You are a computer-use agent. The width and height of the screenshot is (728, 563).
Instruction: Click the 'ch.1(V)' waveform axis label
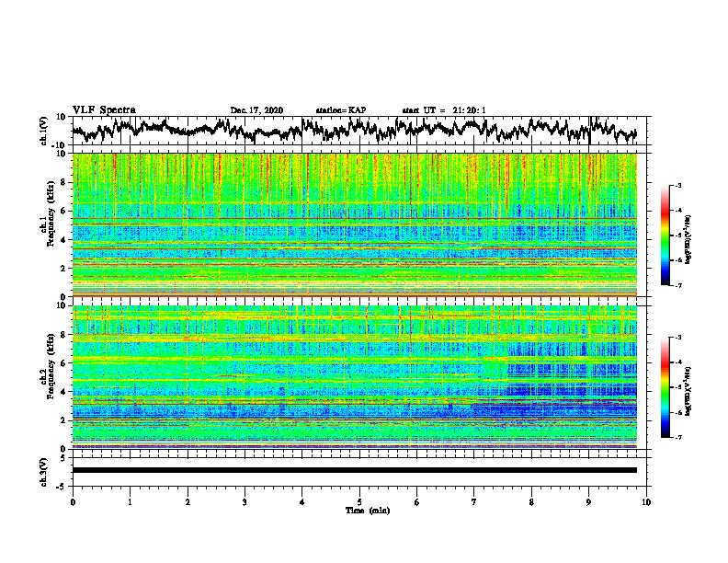pos(44,131)
